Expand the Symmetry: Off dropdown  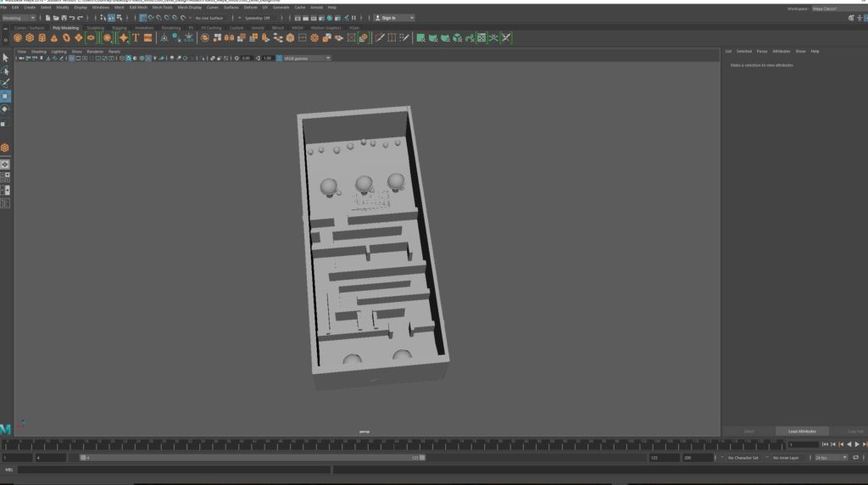pyautogui.click(x=257, y=18)
